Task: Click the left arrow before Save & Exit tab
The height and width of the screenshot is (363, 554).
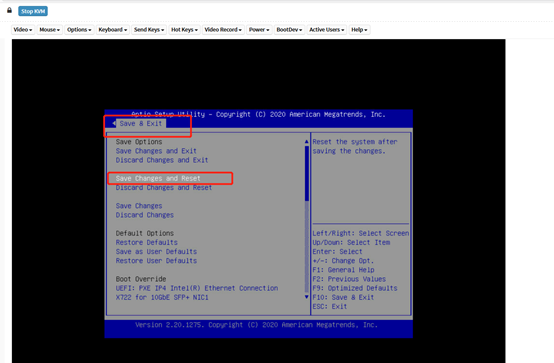Action: pos(114,123)
